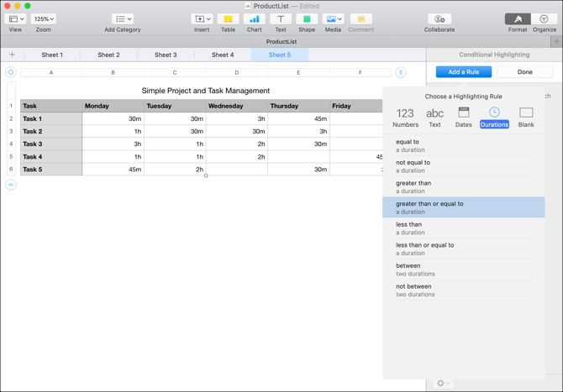Click the Collaborate icon

(439, 19)
